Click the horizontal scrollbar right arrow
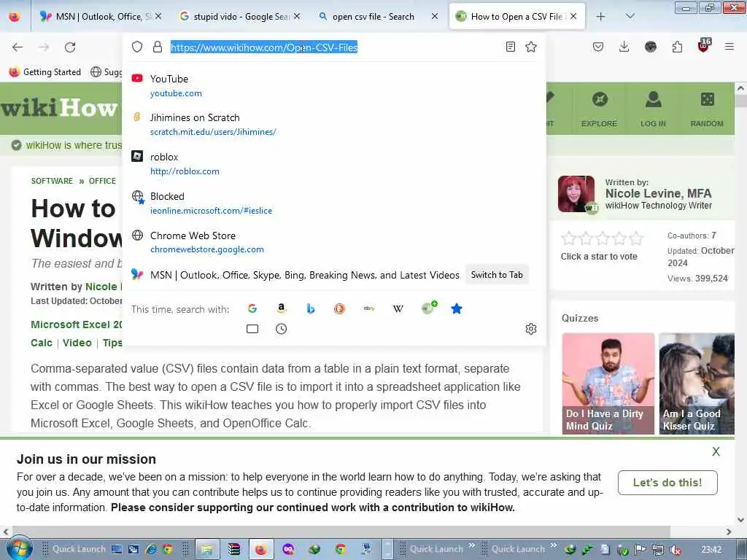Viewport: 747px width, 560px height. (x=729, y=532)
